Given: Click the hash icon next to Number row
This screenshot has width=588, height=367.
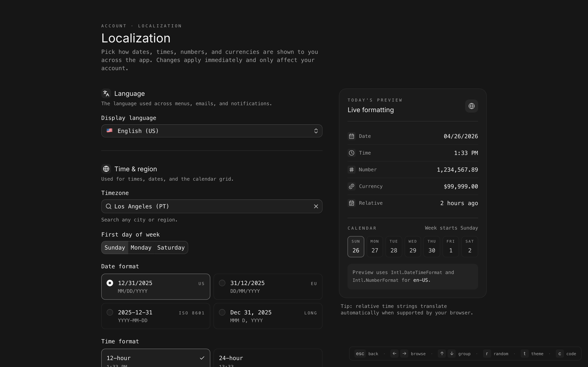Looking at the screenshot, I should tap(351, 170).
